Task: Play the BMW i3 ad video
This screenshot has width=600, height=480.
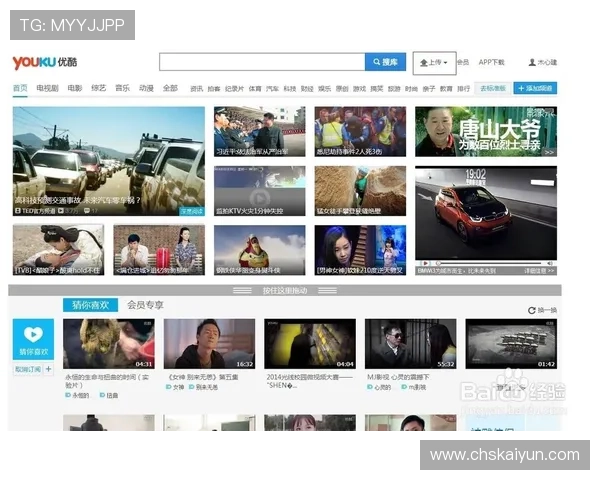Action: pyautogui.click(x=425, y=263)
